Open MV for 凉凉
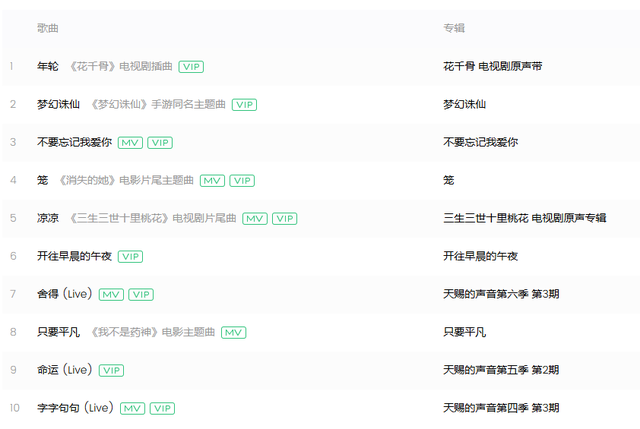640x429 pixels. 255,218
